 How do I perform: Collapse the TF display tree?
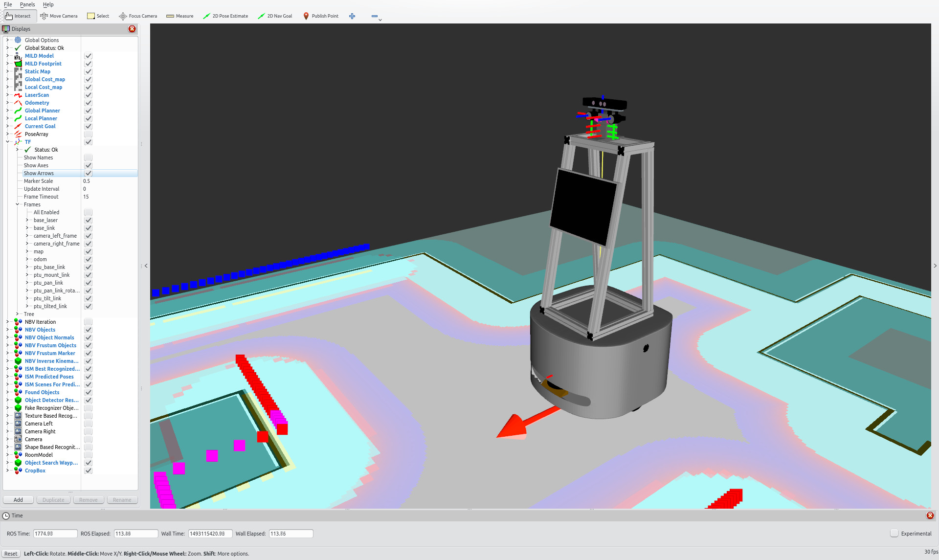point(7,142)
